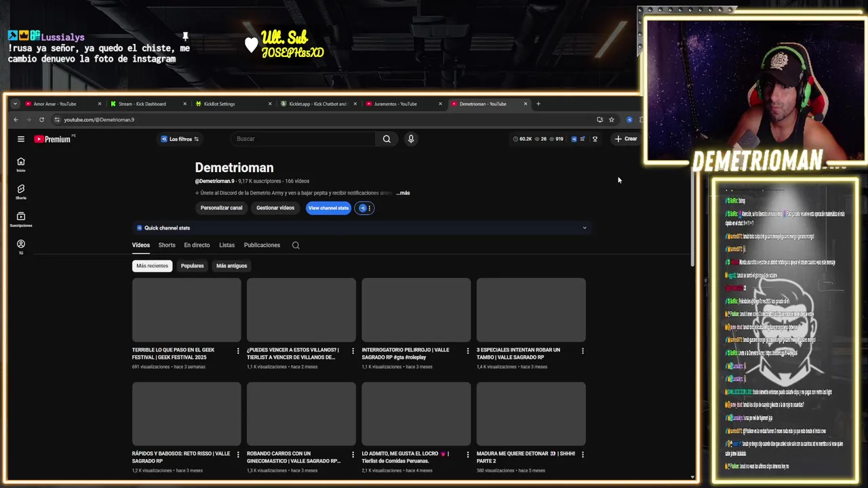Click the 'ROBANDO CARROS CON UN GINECOMASTICO' title
The image size is (868, 488).
[x=294, y=457]
